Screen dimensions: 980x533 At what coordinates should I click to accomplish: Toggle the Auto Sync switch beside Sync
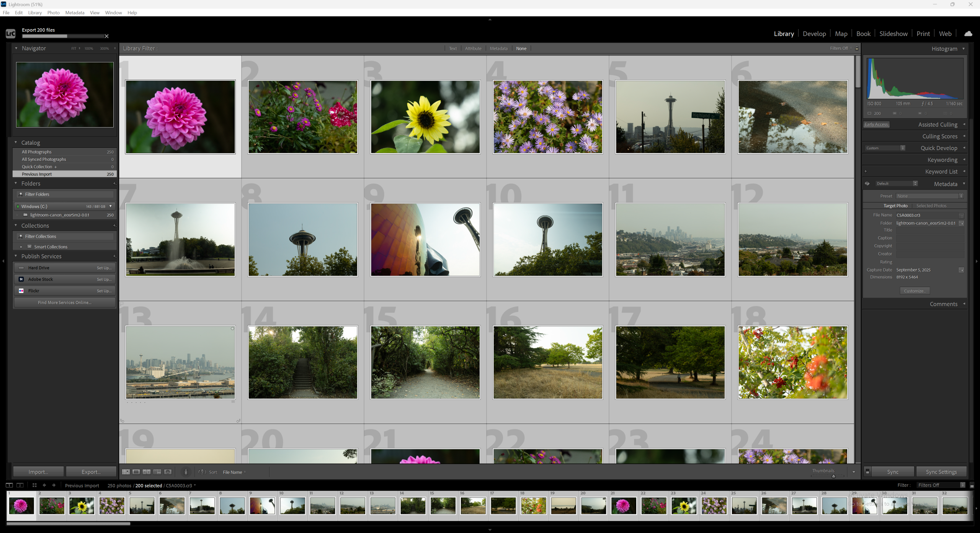click(867, 472)
